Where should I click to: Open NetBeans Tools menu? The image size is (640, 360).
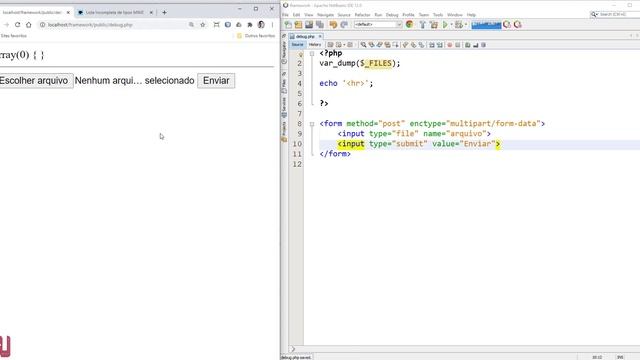click(438, 15)
